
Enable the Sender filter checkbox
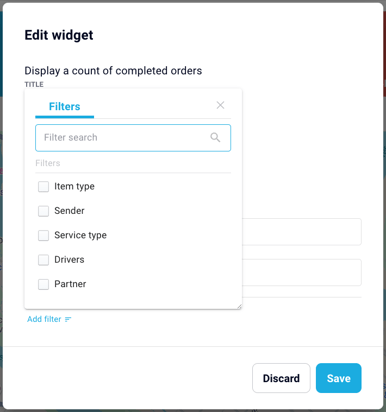pyautogui.click(x=43, y=211)
